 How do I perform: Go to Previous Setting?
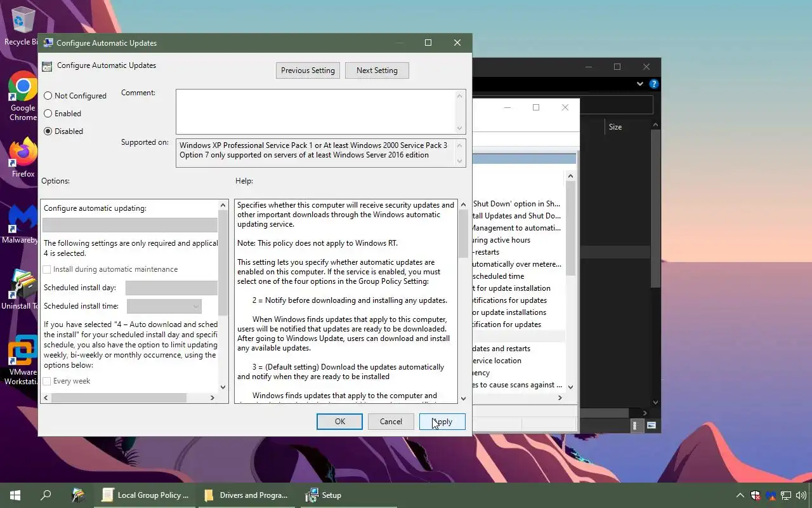pyautogui.click(x=308, y=70)
